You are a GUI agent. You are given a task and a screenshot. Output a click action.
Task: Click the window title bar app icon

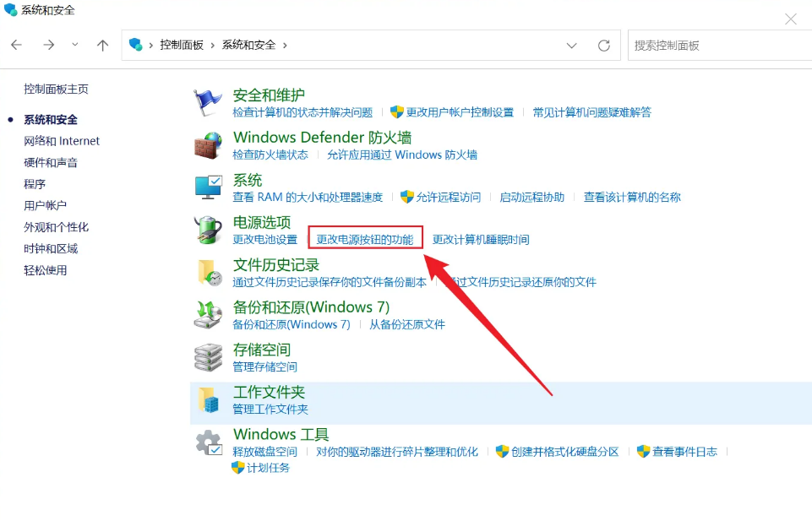pos(10,10)
